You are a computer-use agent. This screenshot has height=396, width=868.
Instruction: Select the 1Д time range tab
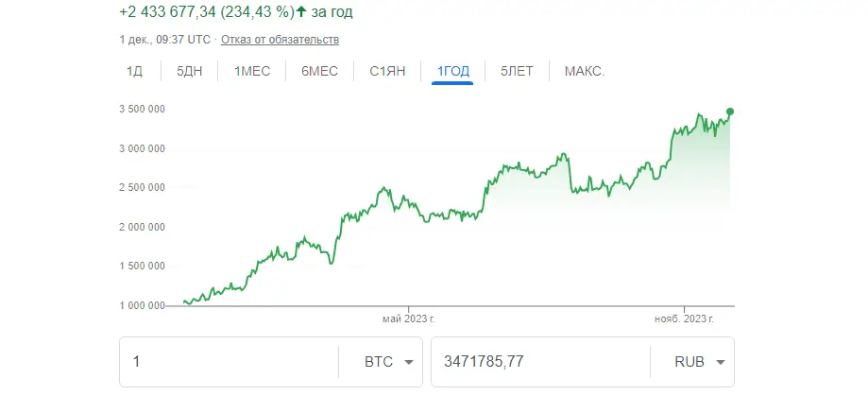click(134, 72)
